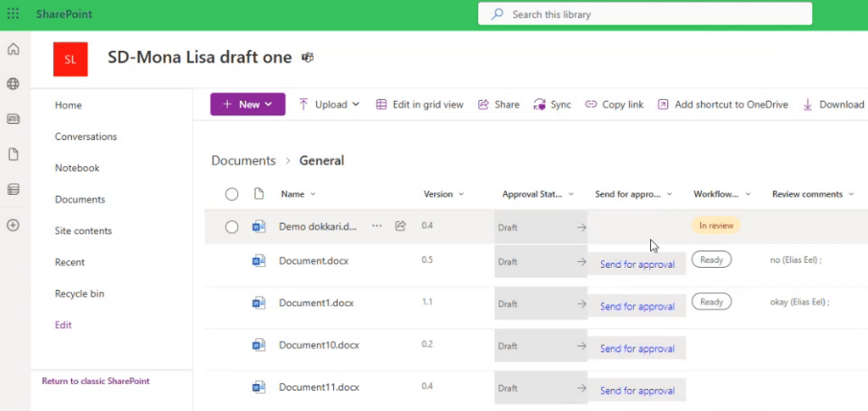The width and height of the screenshot is (868, 411).
Task: Open Conversations in site navigation
Action: [86, 136]
